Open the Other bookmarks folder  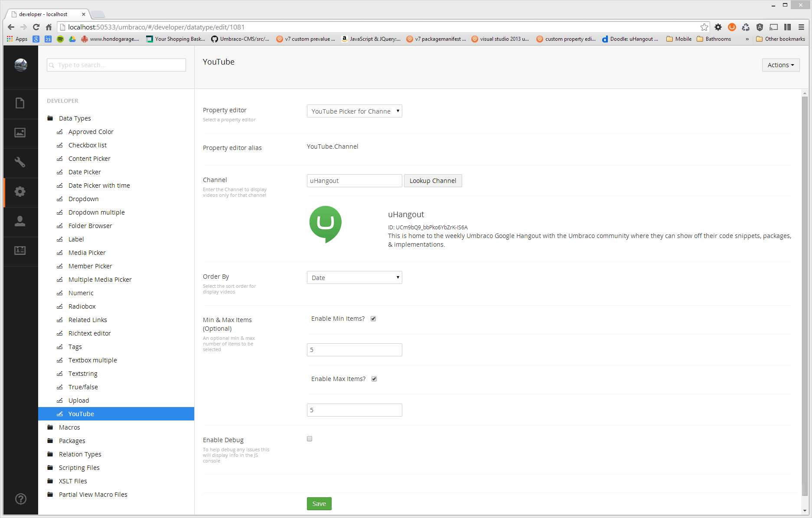point(780,39)
